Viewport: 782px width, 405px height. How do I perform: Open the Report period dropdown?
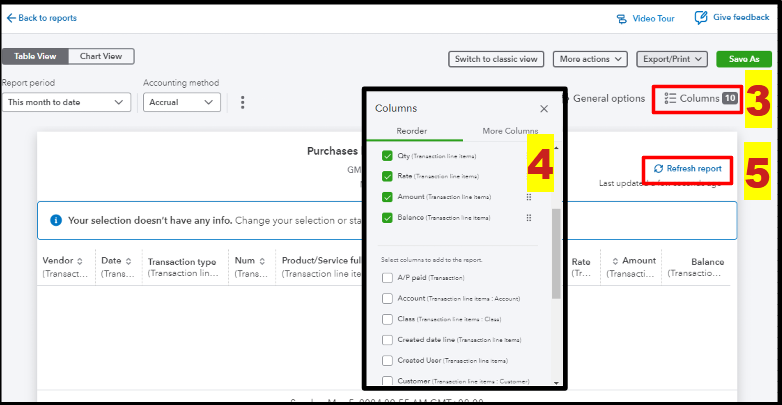(66, 102)
